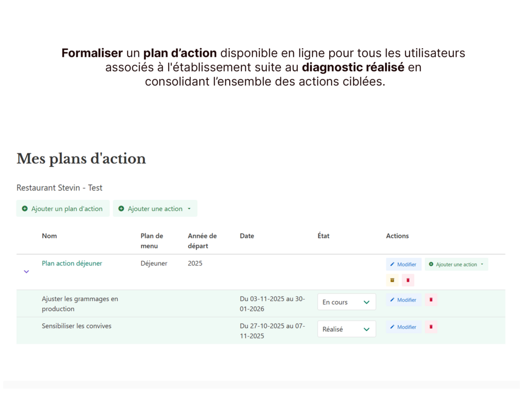Click the green plus icon in Ajouter un plan d'action
525x420 pixels.
click(x=24, y=209)
